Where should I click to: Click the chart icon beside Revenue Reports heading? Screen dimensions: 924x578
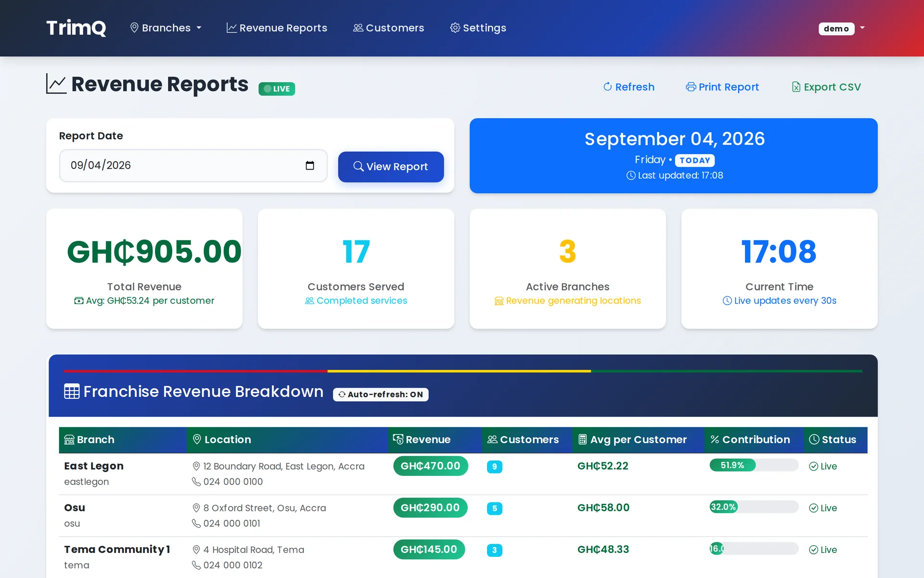pyautogui.click(x=56, y=84)
